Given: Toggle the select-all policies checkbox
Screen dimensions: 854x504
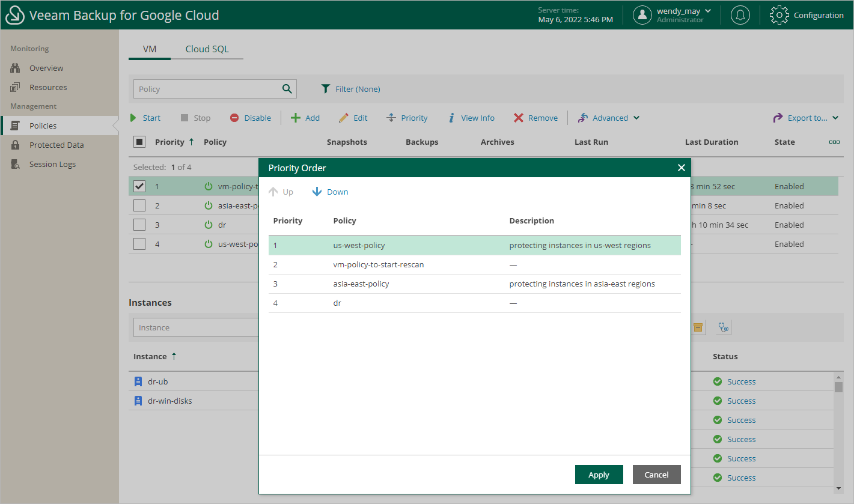Looking at the screenshot, I should pyautogui.click(x=139, y=142).
